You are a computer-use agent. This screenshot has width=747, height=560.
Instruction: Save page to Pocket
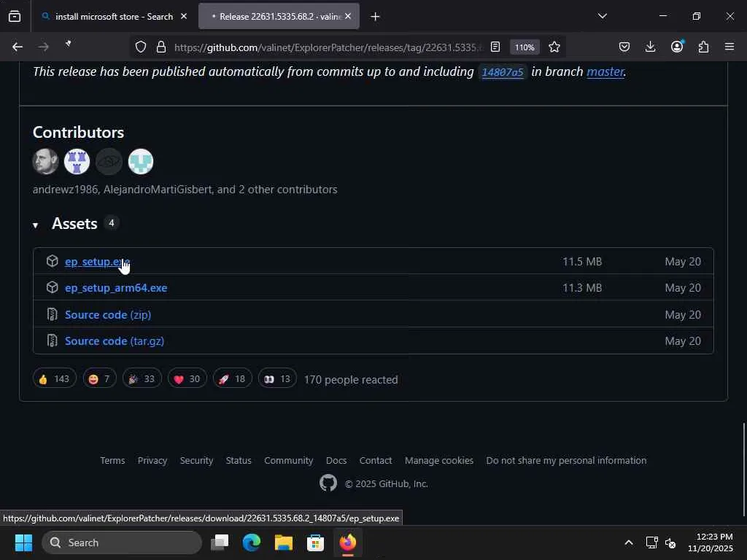click(624, 47)
